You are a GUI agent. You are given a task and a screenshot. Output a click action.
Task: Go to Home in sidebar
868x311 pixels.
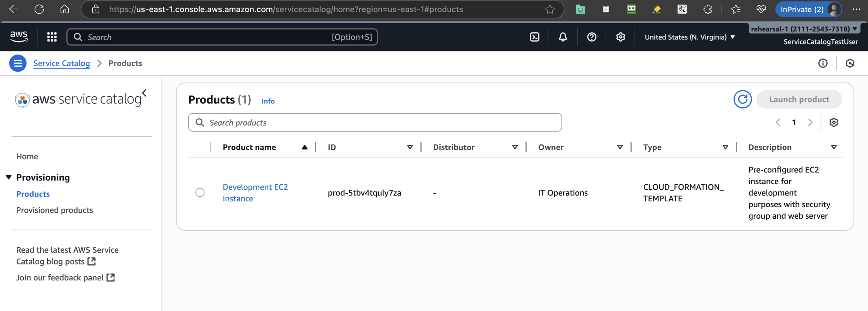pos(27,156)
